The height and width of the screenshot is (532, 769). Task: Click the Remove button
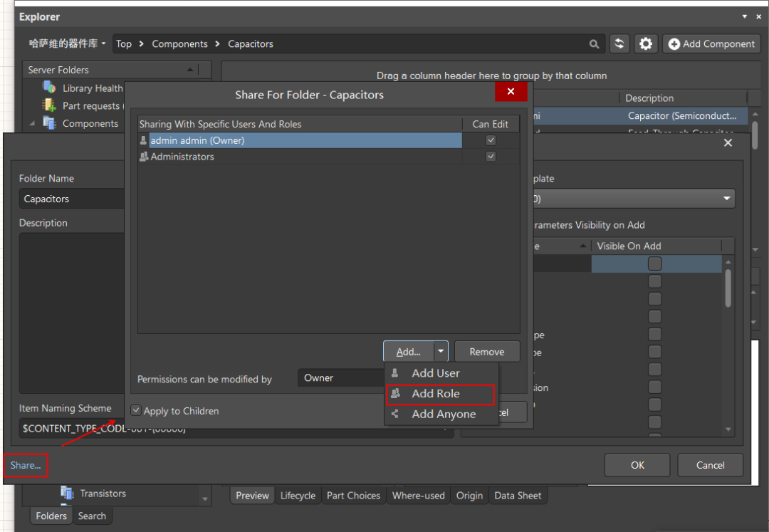pyautogui.click(x=486, y=352)
